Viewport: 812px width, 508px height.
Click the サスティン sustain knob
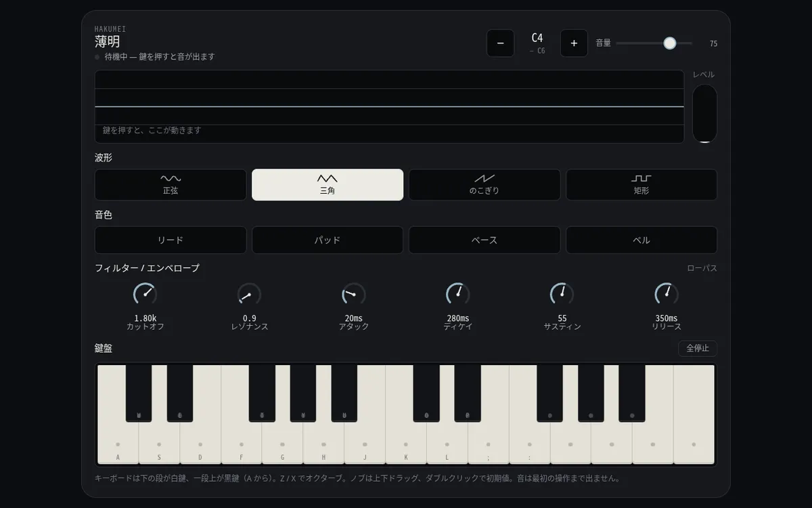pyautogui.click(x=562, y=295)
